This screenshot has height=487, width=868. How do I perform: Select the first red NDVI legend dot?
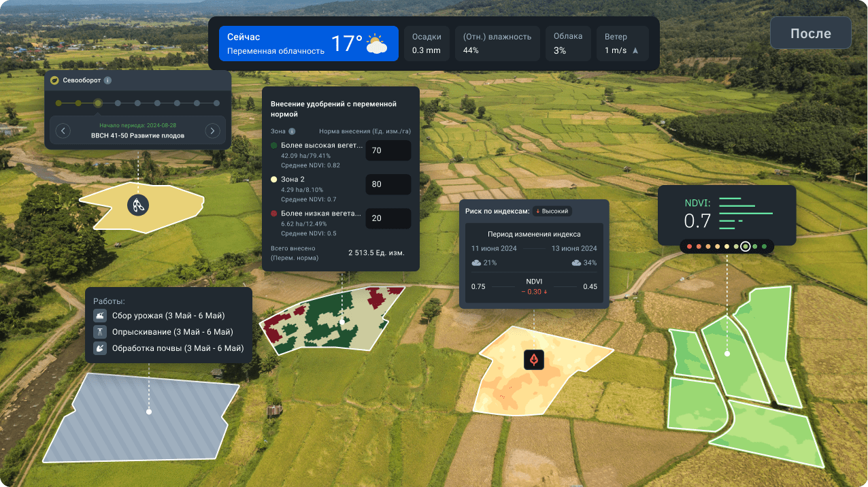(x=690, y=246)
